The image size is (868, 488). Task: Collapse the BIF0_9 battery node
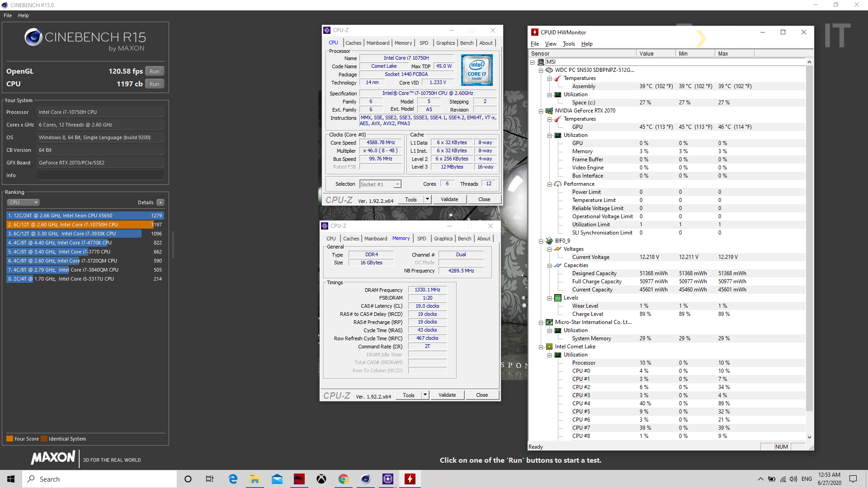pyautogui.click(x=541, y=241)
